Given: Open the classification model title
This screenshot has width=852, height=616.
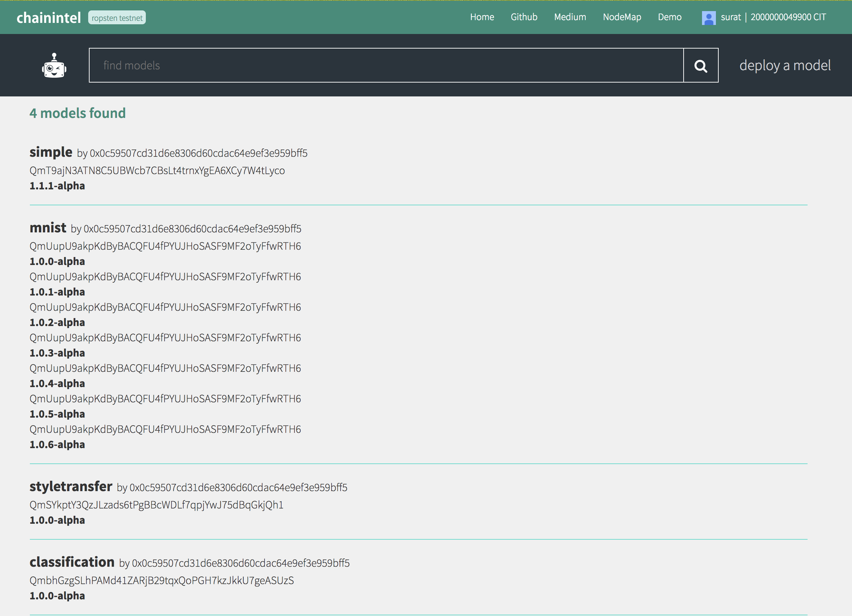Looking at the screenshot, I should coord(72,562).
